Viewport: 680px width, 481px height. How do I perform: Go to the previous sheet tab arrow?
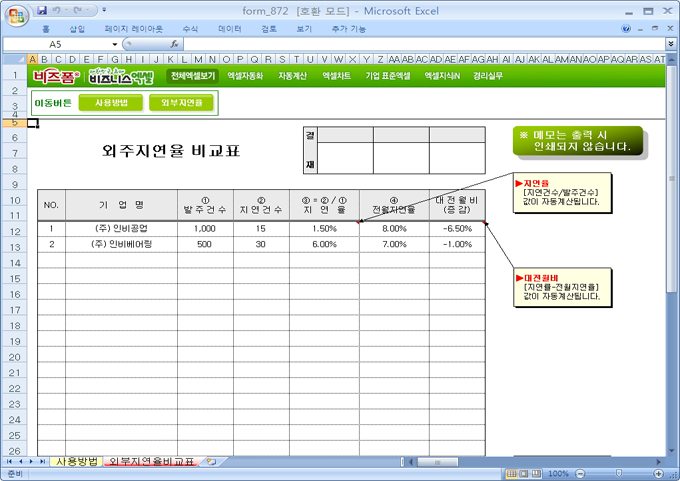20,461
